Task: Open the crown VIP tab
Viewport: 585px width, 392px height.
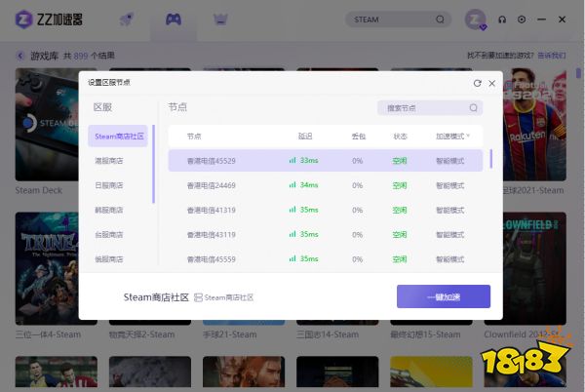Action: pos(220,20)
